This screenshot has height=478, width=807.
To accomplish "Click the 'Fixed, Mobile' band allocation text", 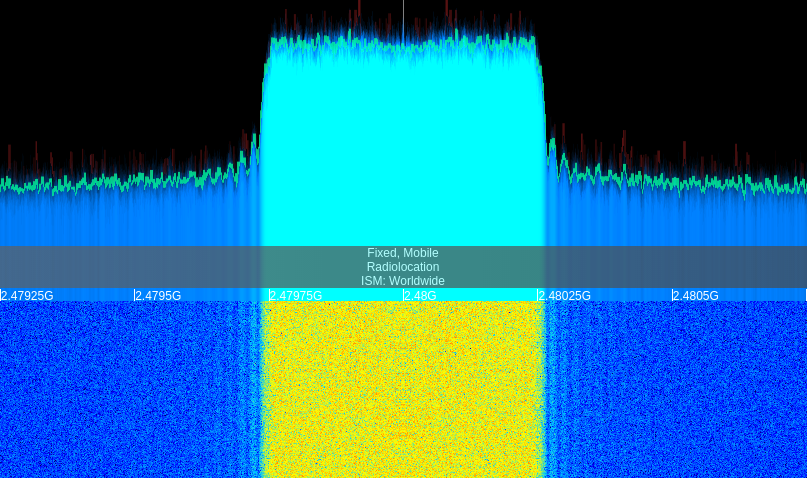I will 403,253.
